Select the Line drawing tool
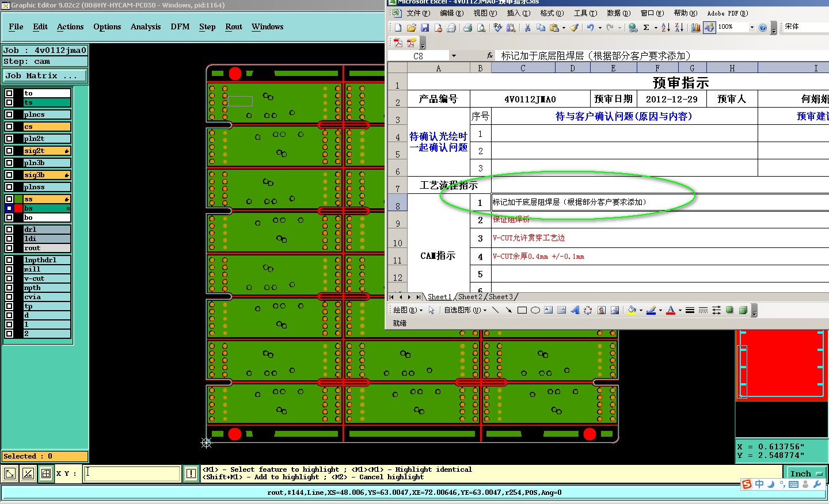 (495, 310)
